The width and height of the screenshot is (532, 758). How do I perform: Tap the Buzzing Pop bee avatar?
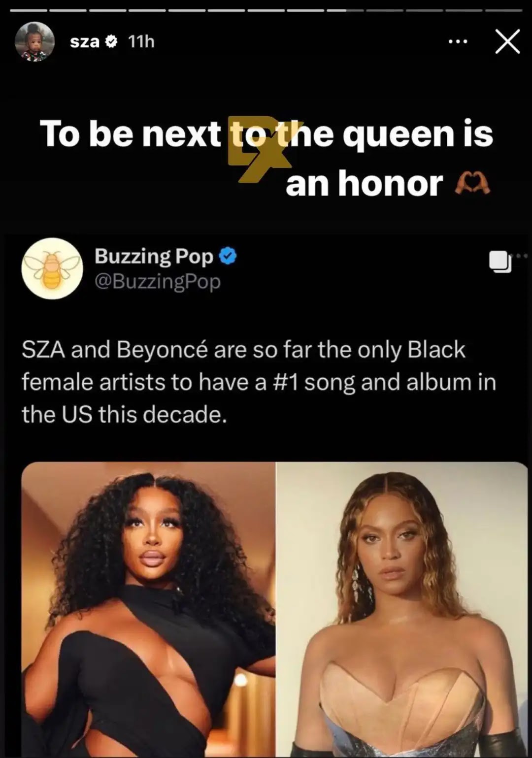(52, 268)
